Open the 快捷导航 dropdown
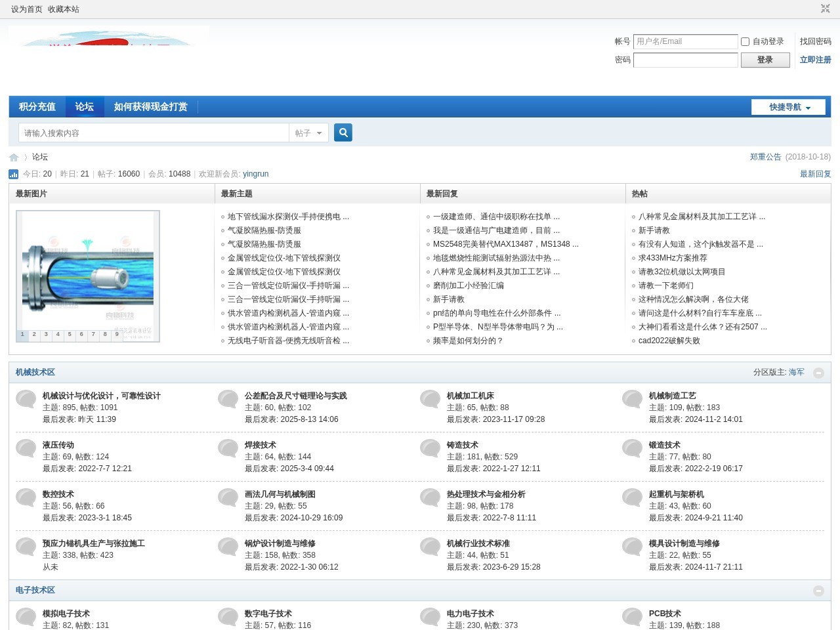 click(788, 107)
